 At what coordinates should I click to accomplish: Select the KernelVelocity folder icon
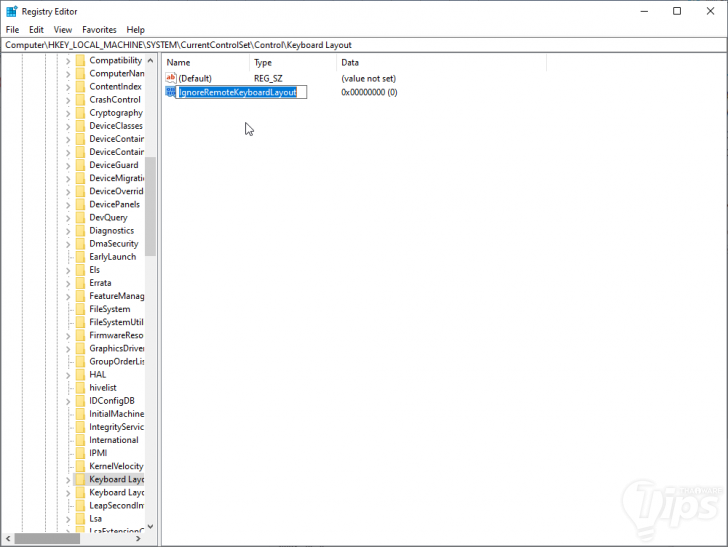pyautogui.click(x=81, y=466)
